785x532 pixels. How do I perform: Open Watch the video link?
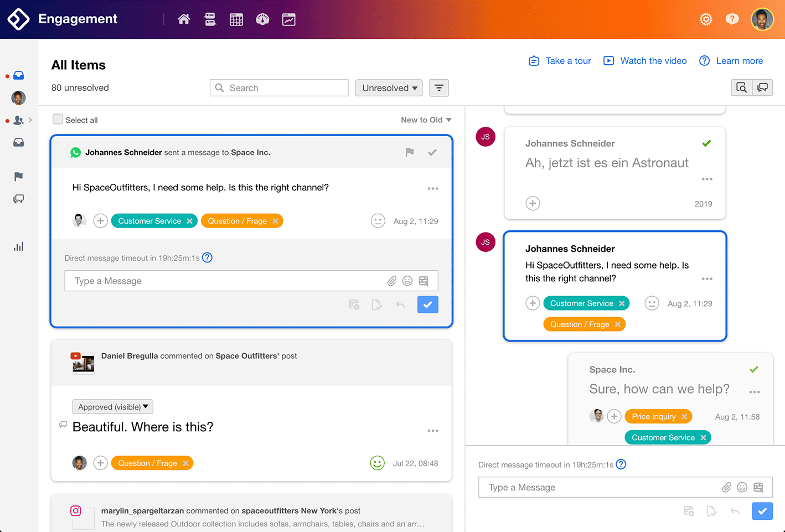645,61
